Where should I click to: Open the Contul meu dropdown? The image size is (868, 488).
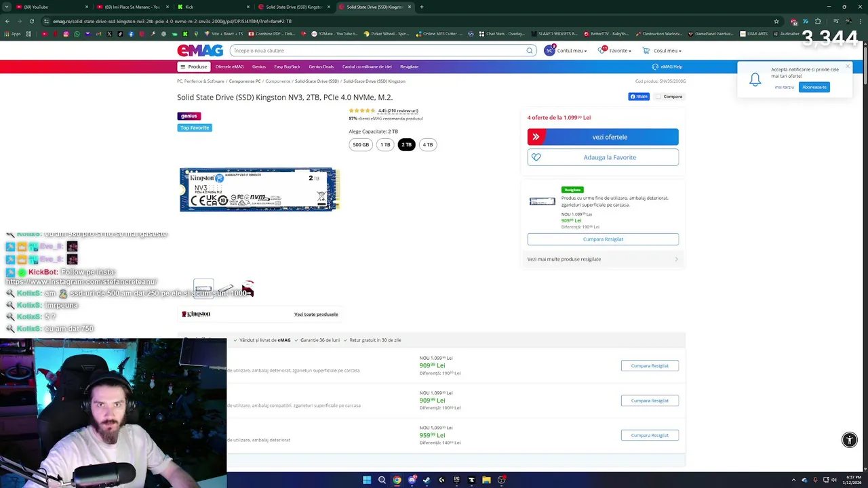(571, 51)
